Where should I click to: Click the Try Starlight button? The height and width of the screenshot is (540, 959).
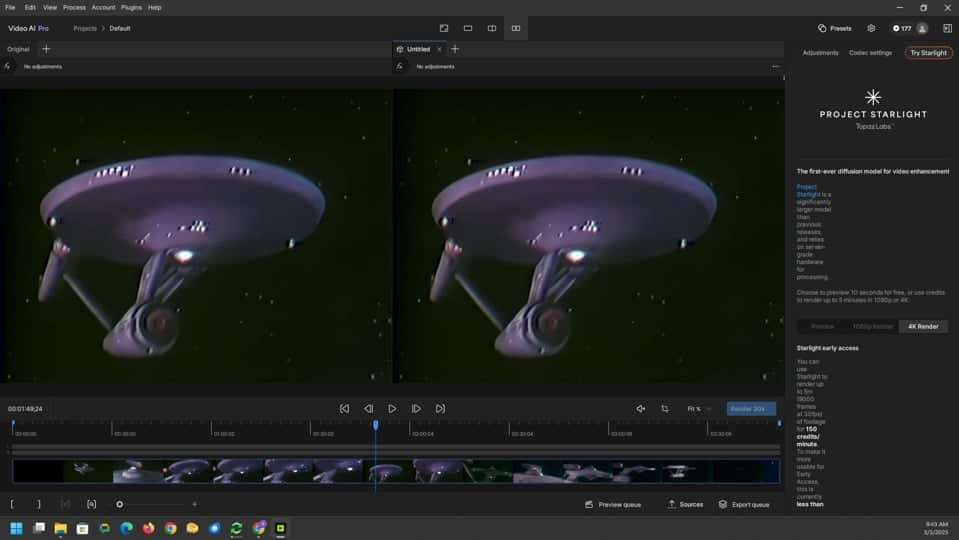pos(928,53)
